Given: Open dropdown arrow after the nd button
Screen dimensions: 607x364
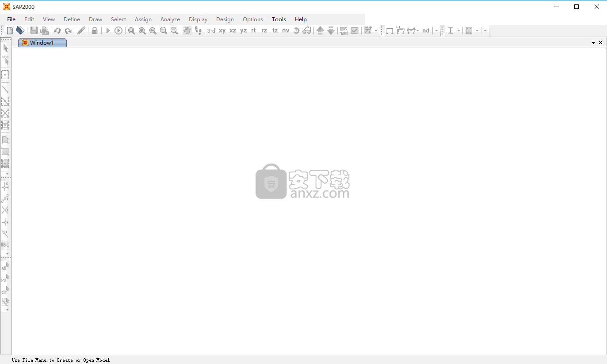Looking at the screenshot, I should pos(436,30).
